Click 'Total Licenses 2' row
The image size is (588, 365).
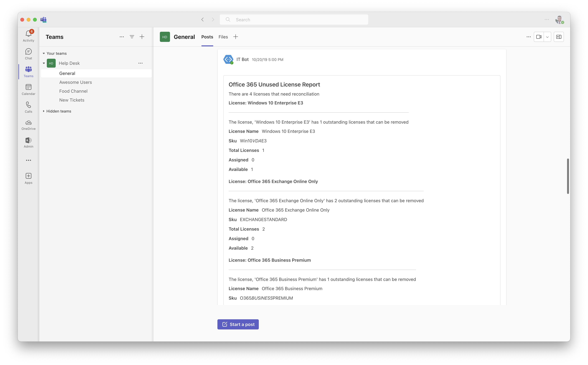(247, 229)
